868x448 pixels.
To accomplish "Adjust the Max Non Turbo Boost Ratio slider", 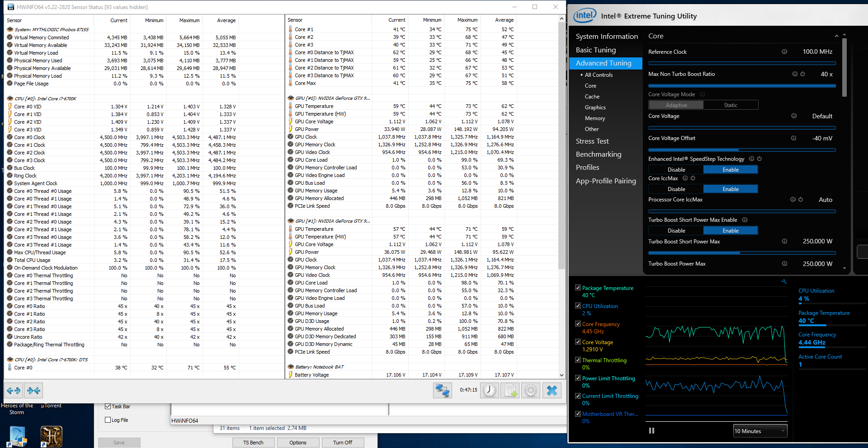I will (x=742, y=85).
